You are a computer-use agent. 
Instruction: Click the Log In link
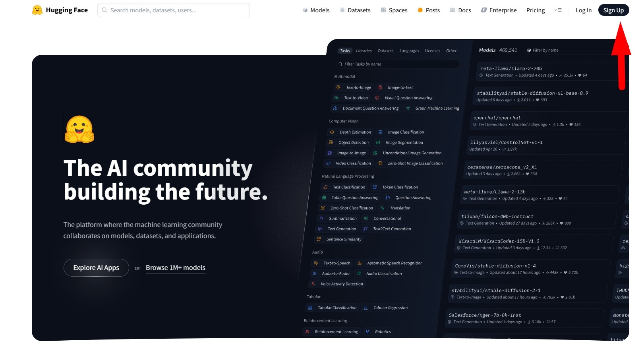point(584,10)
